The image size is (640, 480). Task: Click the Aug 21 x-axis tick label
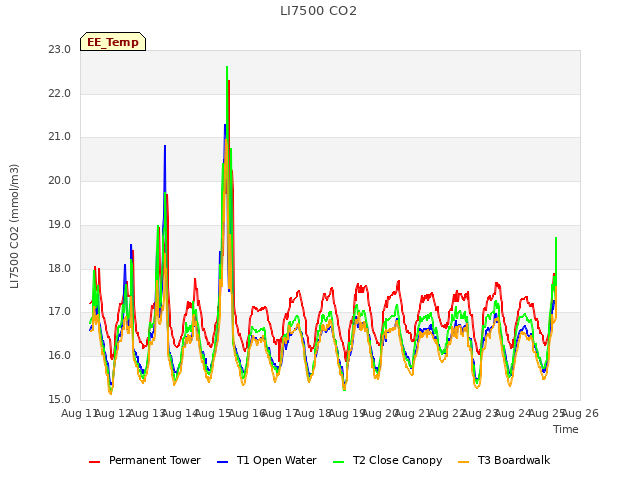click(413, 413)
